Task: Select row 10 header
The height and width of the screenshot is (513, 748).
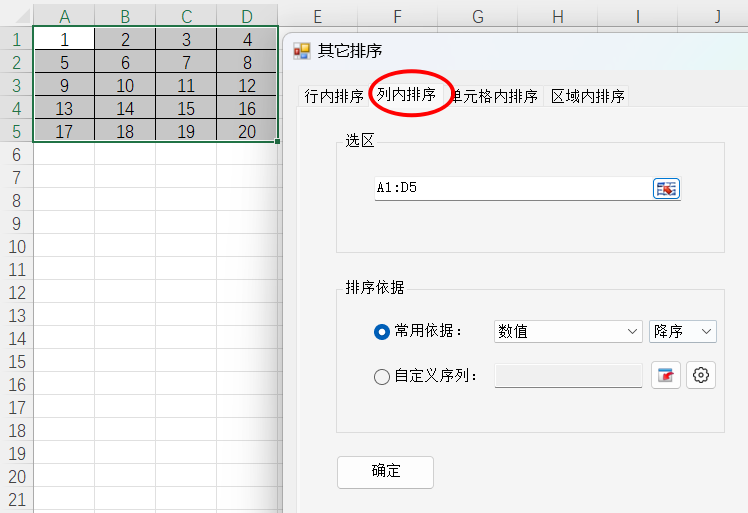Action: [x=17, y=246]
